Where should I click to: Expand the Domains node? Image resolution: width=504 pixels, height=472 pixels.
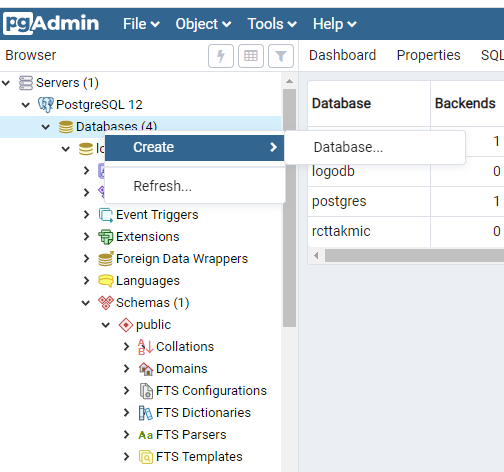tap(126, 369)
